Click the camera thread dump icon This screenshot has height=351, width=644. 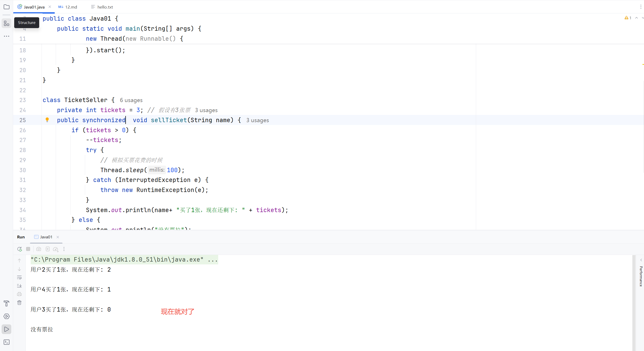(39, 249)
